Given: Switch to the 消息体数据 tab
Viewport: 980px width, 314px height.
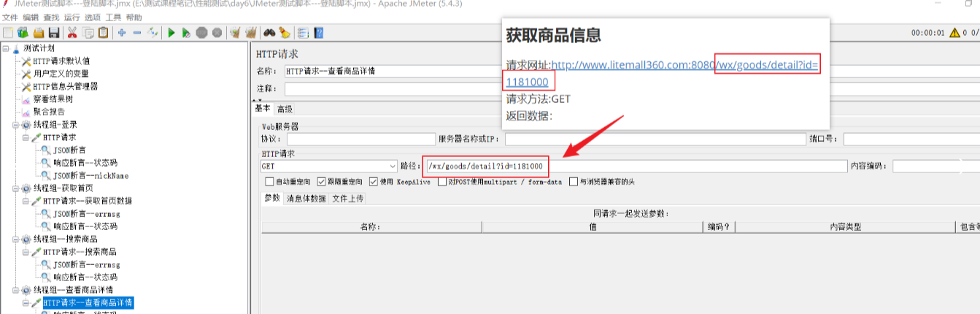Looking at the screenshot, I should [x=306, y=198].
